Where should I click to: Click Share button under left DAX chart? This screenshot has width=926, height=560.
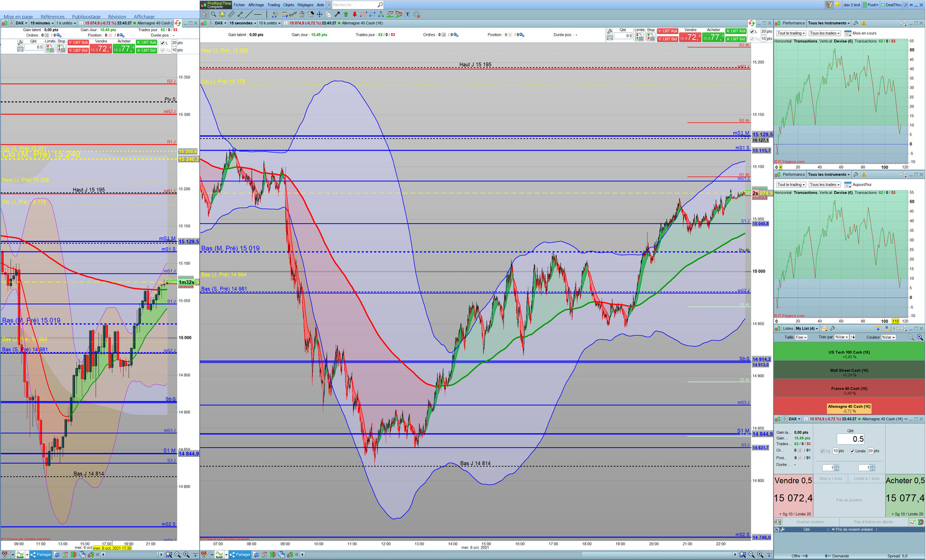pyautogui.click(x=41, y=554)
